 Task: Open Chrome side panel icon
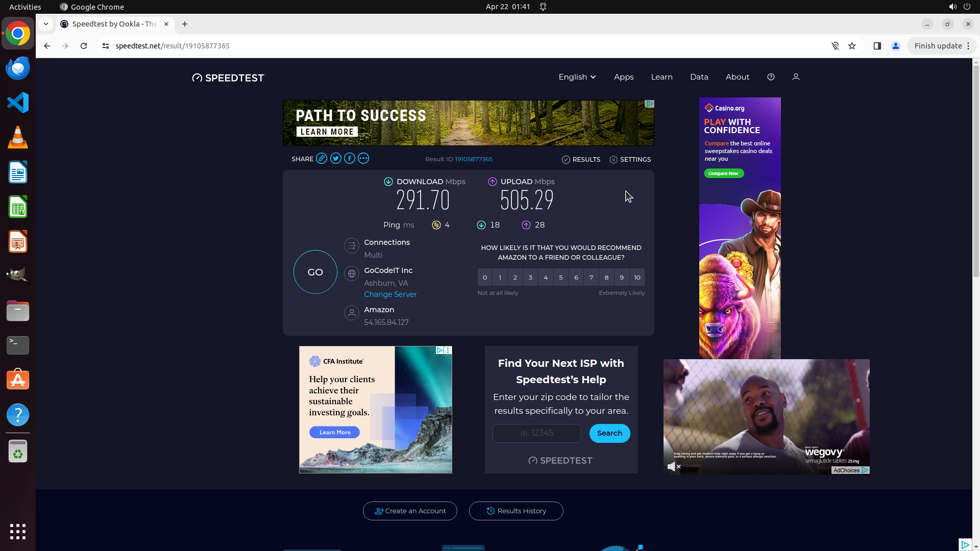pos(877,46)
